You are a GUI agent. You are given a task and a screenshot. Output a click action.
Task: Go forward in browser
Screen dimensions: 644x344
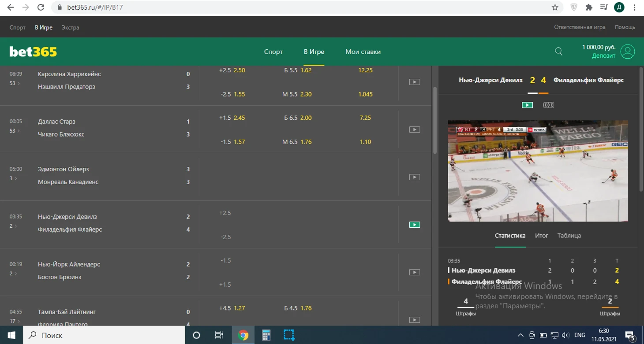pyautogui.click(x=26, y=7)
